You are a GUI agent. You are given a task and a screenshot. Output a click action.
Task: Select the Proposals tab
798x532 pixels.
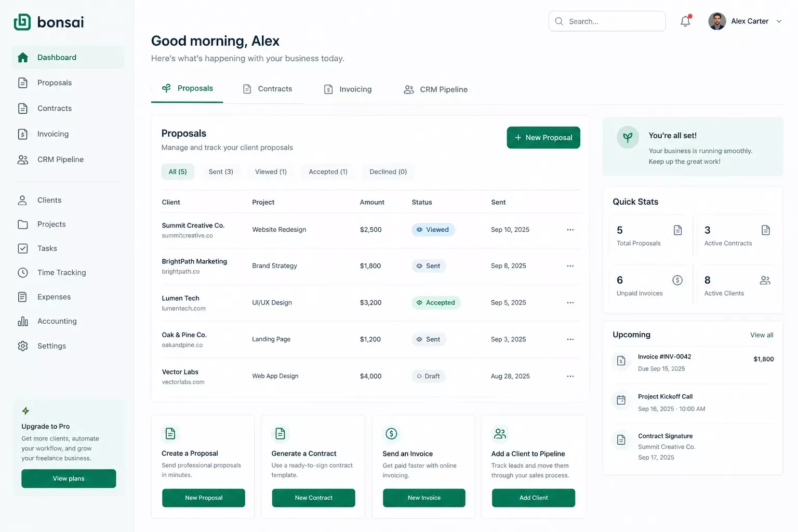coord(187,89)
